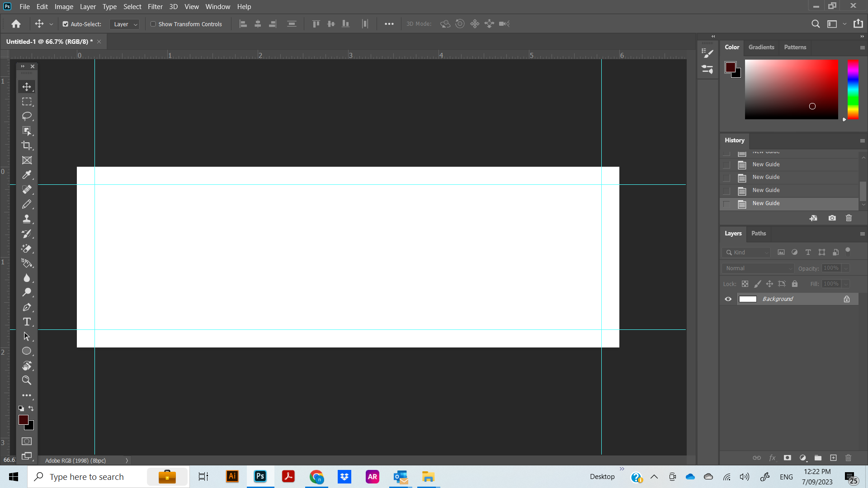Open layer Kind filter dropdown
The height and width of the screenshot is (488, 868).
pyautogui.click(x=746, y=252)
